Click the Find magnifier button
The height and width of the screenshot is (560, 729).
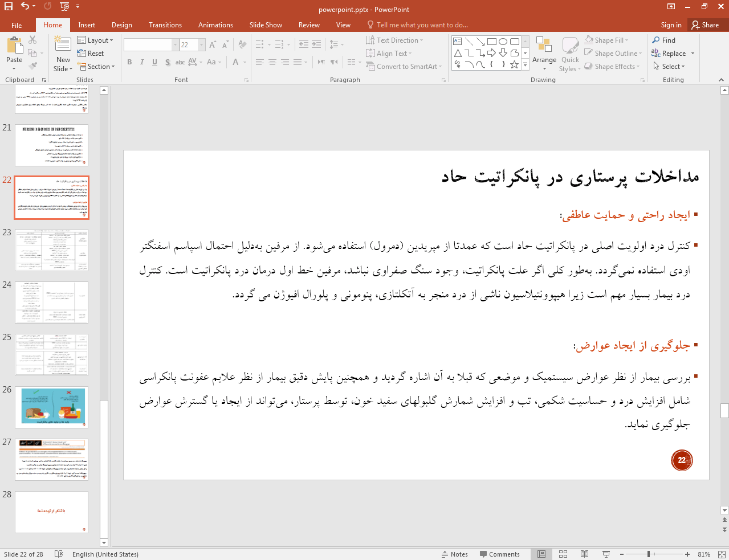tap(664, 40)
